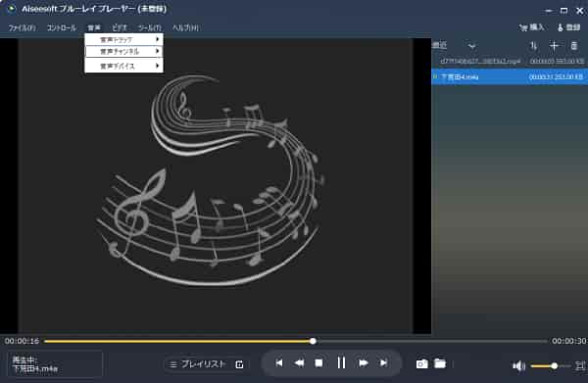Open the snapshot folder icon
Screen dimensions: 588x383
(440, 363)
